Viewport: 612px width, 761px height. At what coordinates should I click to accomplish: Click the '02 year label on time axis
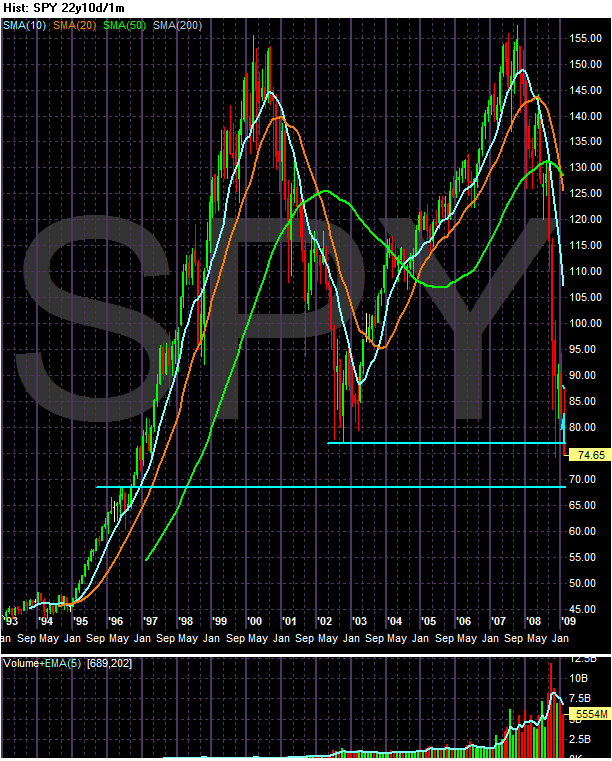pos(324,621)
